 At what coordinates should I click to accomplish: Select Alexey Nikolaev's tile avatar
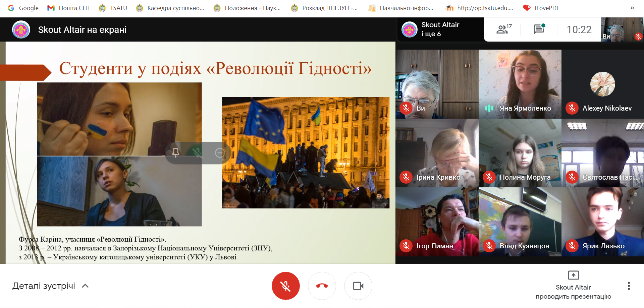click(x=603, y=84)
